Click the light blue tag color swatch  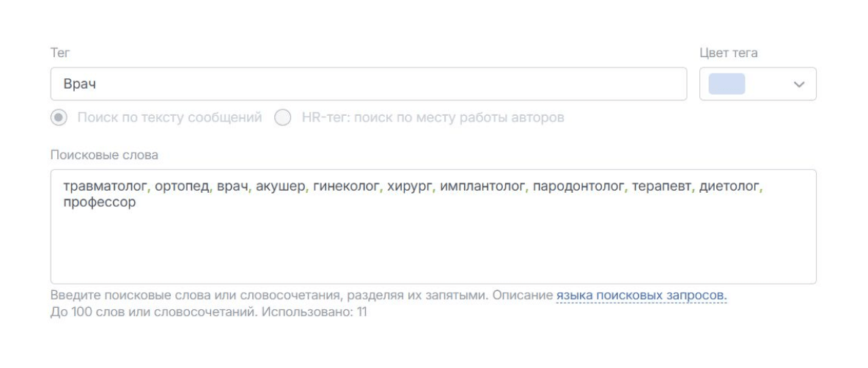point(727,84)
